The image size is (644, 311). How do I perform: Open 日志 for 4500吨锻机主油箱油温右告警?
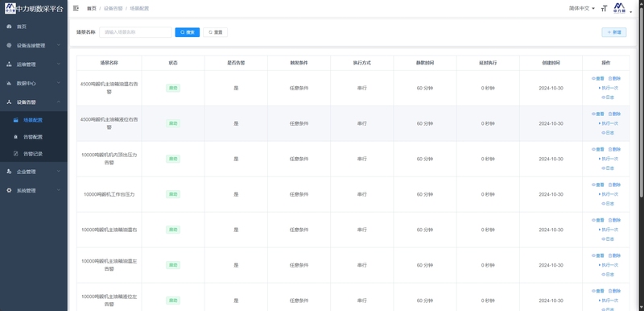609,97
